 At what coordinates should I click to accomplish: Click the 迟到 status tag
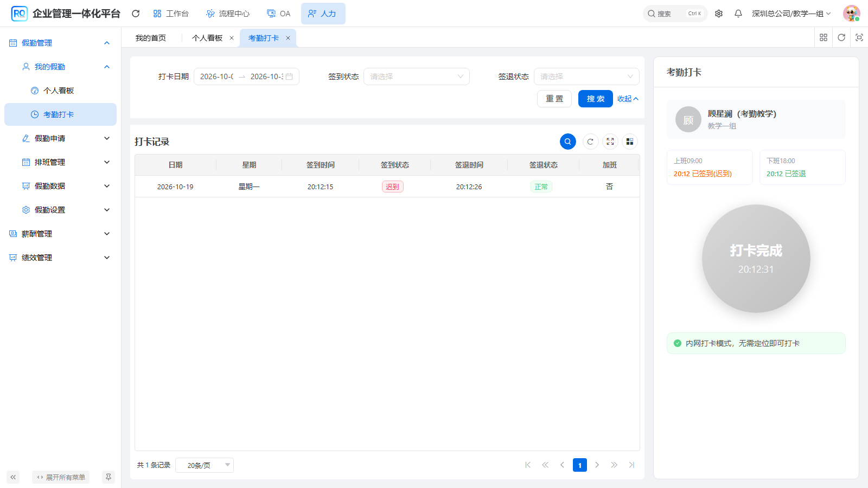[392, 187]
